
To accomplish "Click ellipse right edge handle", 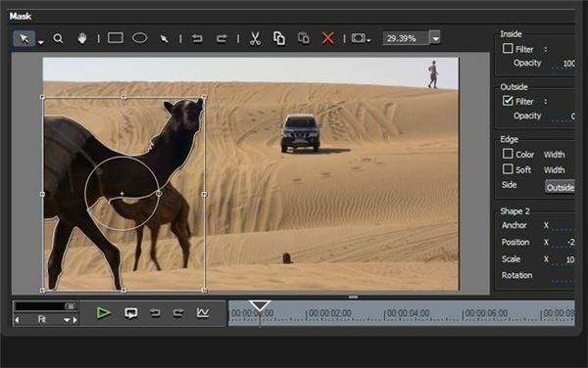I will click(x=159, y=194).
